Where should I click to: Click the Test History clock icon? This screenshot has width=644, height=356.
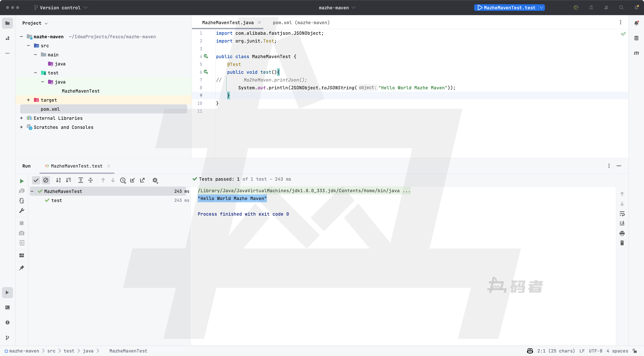tap(123, 180)
